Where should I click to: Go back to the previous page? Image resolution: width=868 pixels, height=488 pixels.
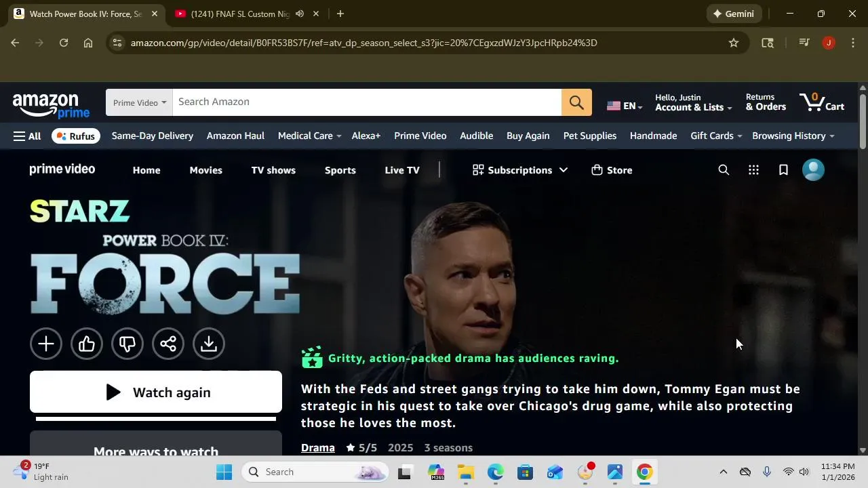(x=15, y=43)
